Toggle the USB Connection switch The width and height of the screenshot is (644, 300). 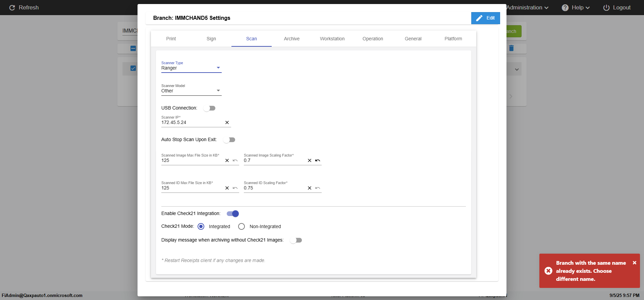(x=209, y=108)
